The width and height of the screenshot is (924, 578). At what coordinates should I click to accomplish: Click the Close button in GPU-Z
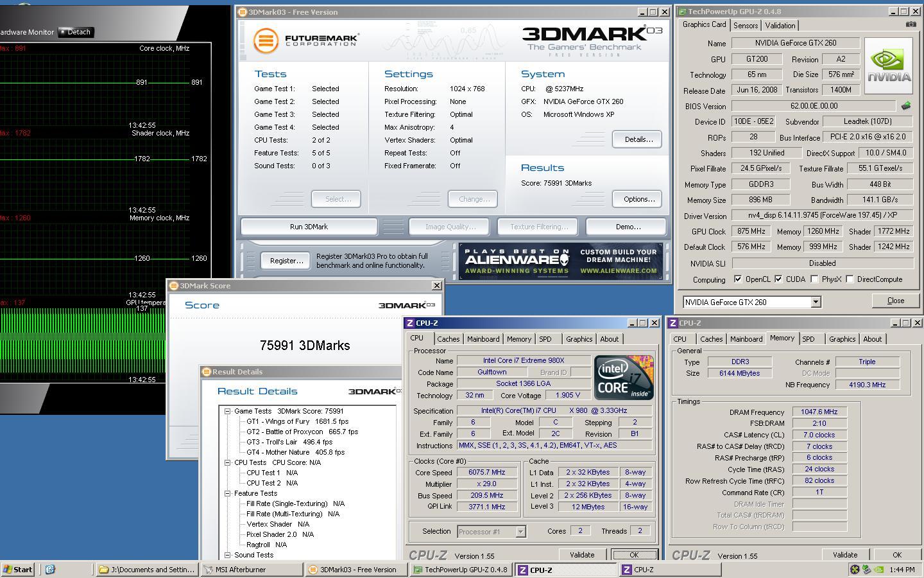point(895,301)
